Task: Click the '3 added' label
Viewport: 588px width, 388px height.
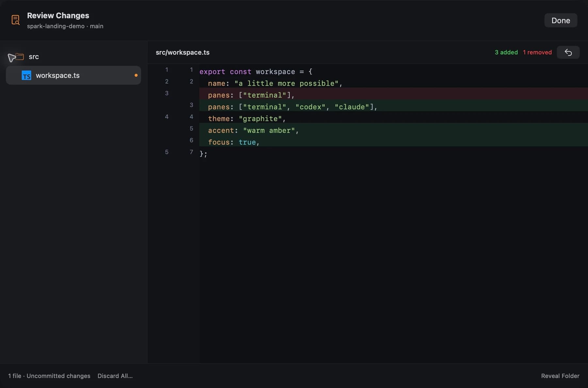Action: tap(506, 52)
